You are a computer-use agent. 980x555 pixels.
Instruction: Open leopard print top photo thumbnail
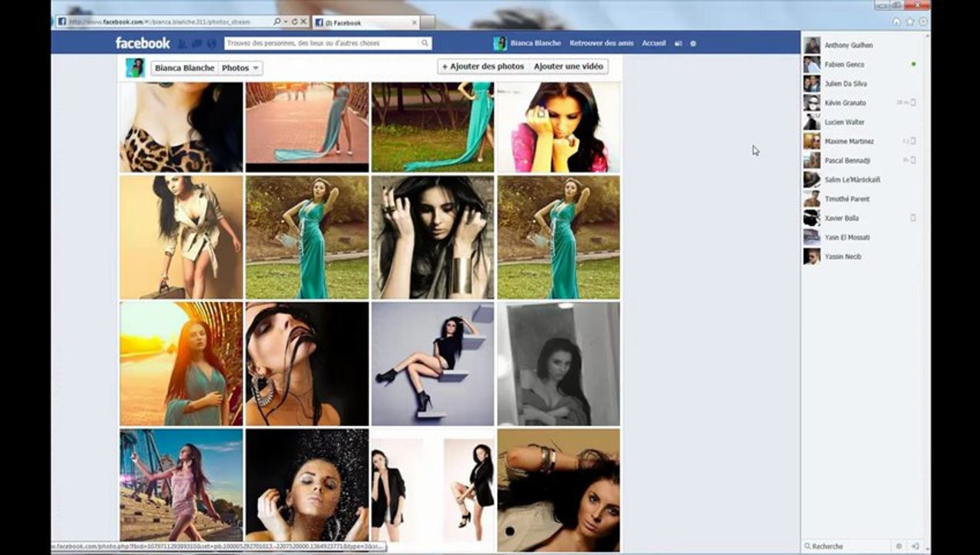(x=181, y=127)
